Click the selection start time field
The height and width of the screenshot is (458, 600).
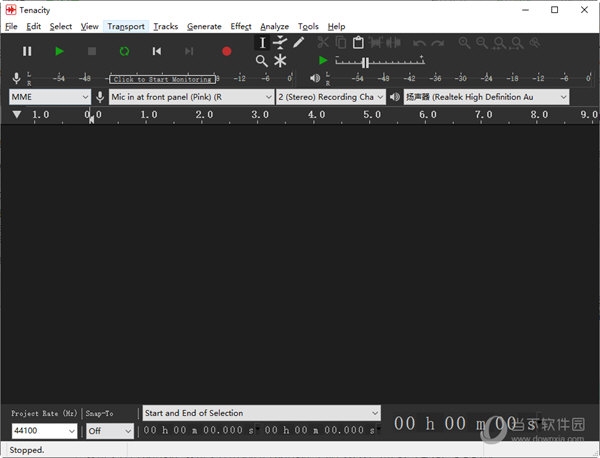click(198, 430)
